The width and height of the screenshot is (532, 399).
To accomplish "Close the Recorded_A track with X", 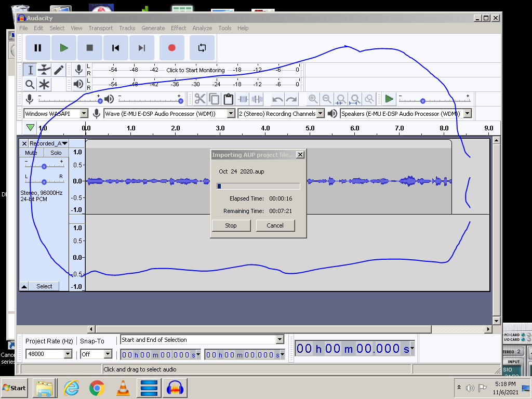I will (x=24, y=143).
